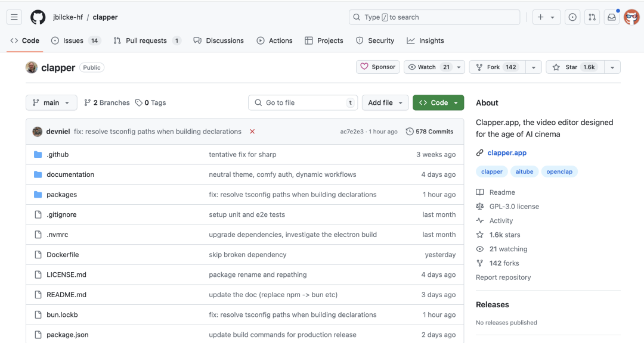Click the LICENSE.md file icon

(x=38, y=275)
